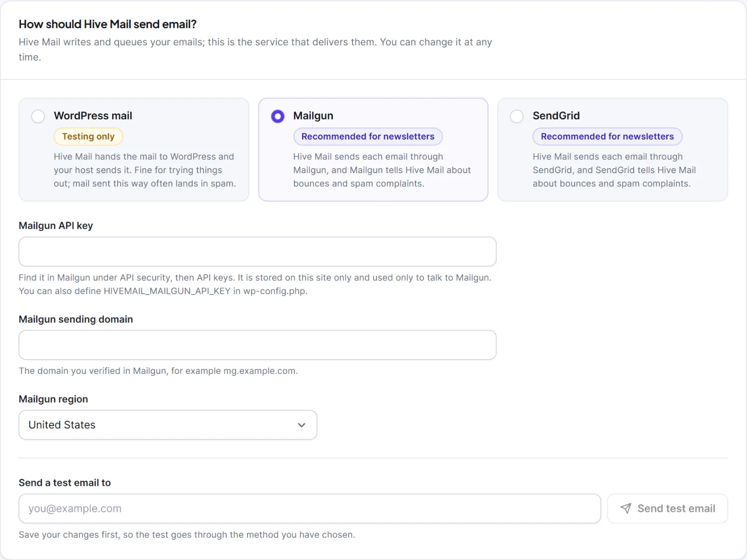Click the Send a test email to label
The height and width of the screenshot is (560, 747).
point(64,483)
